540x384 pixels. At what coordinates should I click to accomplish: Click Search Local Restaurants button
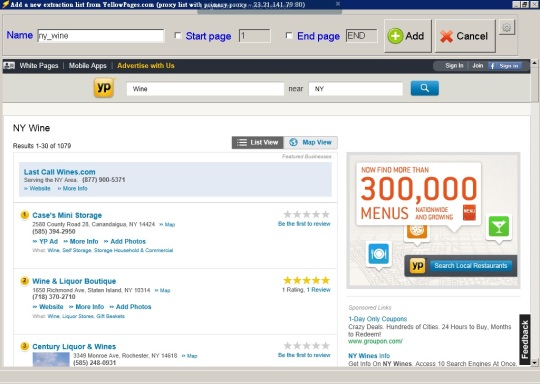pos(470,266)
